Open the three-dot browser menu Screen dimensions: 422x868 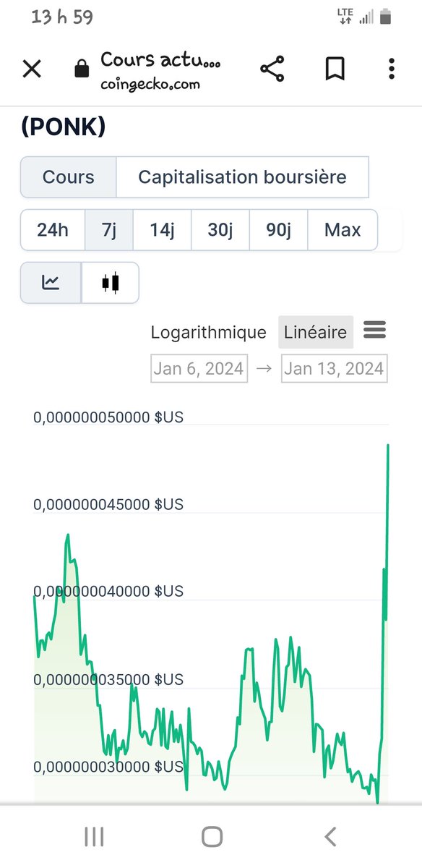pyautogui.click(x=392, y=69)
